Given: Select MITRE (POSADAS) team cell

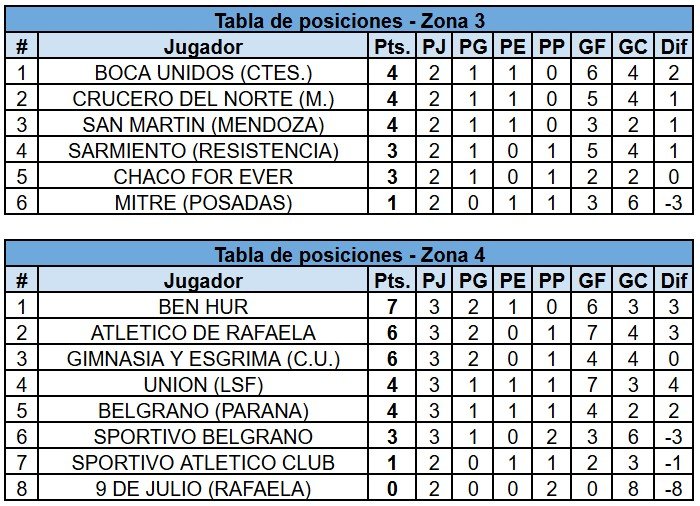Looking at the screenshot, I should tap(204, 202).
